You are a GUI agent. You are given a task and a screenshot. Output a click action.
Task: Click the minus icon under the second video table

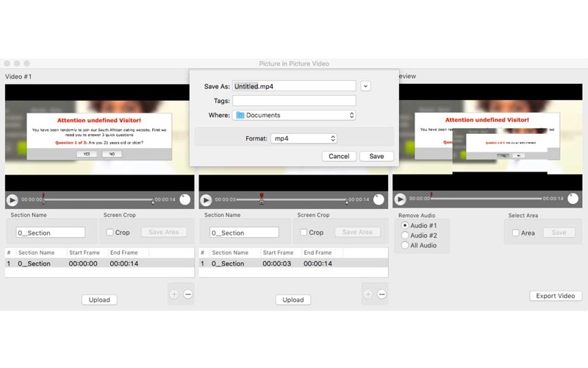pyautogui.click(x=381, y=294)
